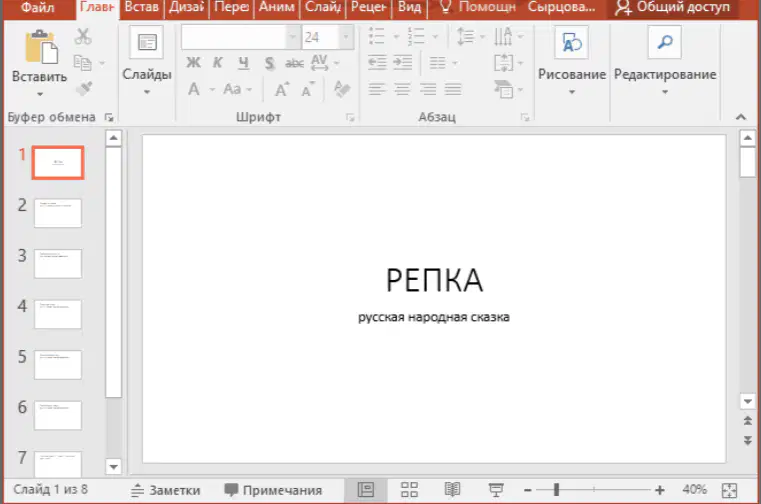The image size is (761, 504).
Task: Click the decrease list level icon
Action: tap(377, 63)
